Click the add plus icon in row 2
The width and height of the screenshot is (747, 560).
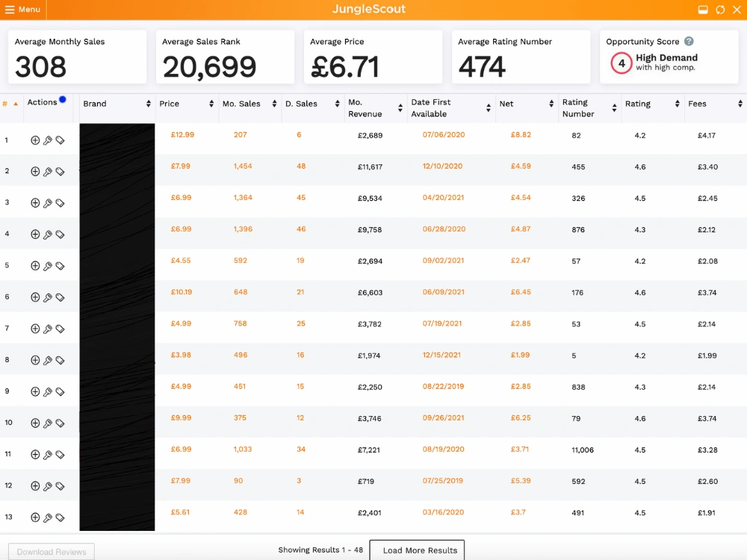coord(35,172)
